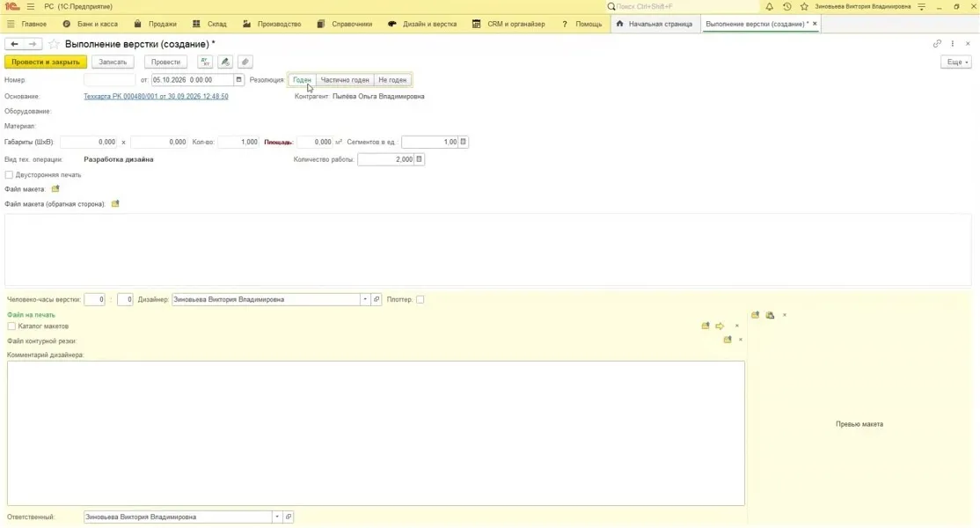Click into the Комментарий дизайнера text area
This screenshot has width=980, height=528.
(376, 433)
